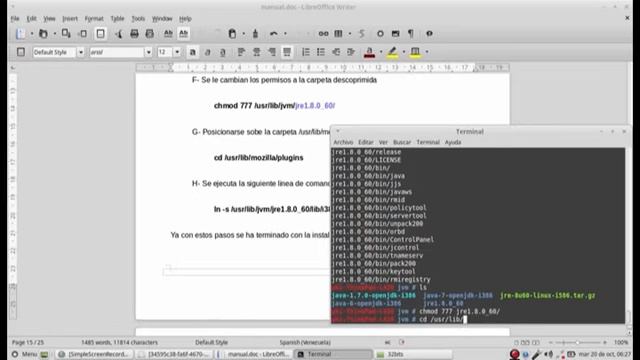Center text horizontally

(256, 52)
